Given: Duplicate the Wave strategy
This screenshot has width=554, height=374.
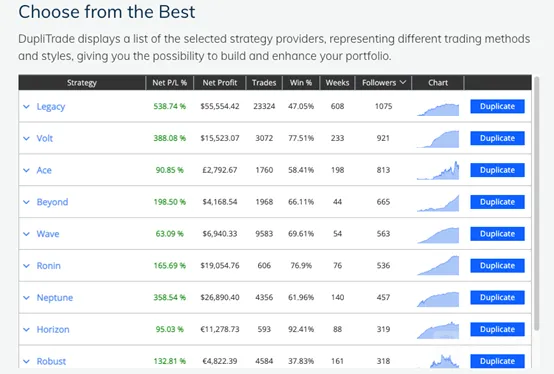Looking at the screenshot, I should [497, 234].
